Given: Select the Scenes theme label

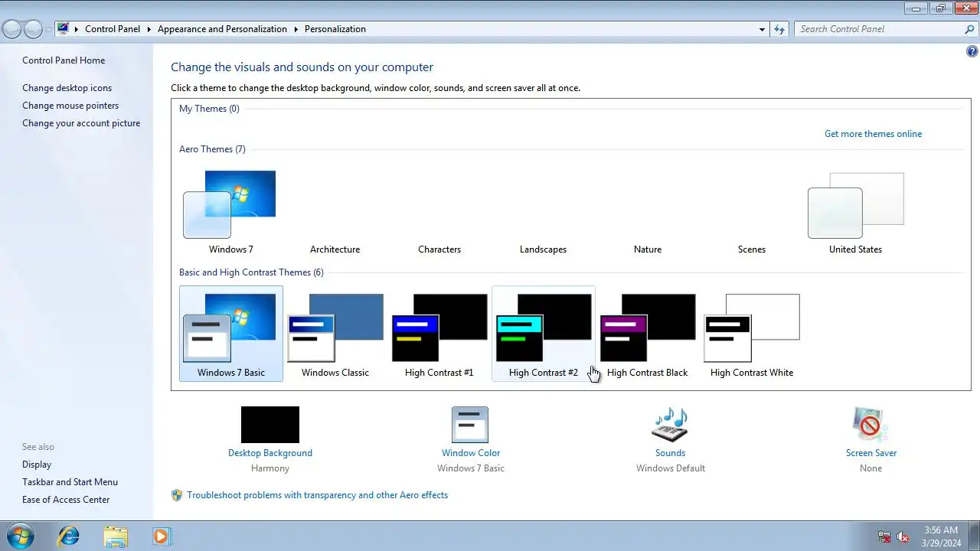Looking at the screenshot, I should (752, 249).
